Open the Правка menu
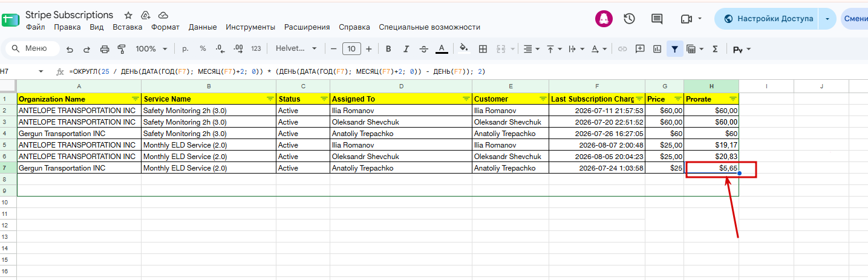The image size is (868, 280). (x=67, y=27)
